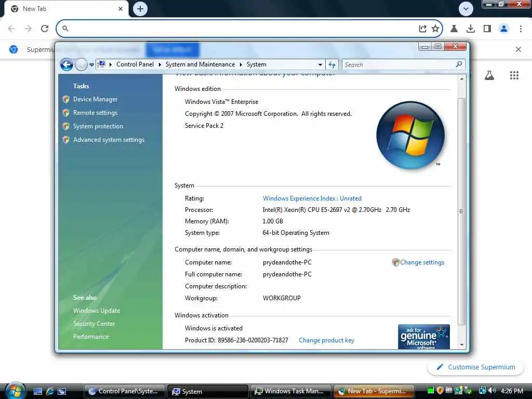
Task: Close the New Tab tab
Action: tap(121, 9)
